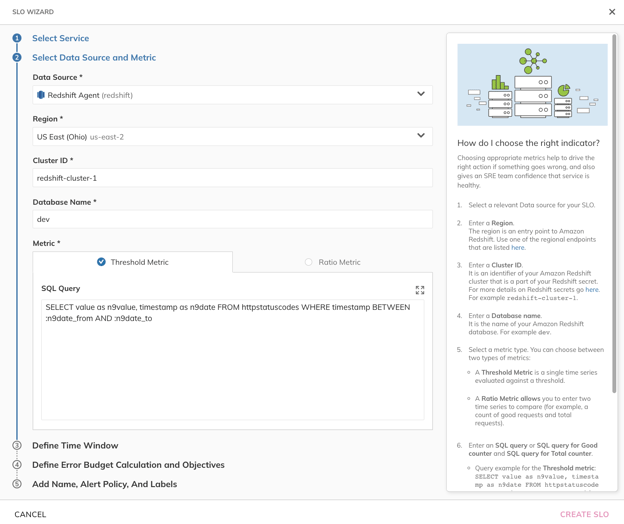Click the 'Metric *' label
Viewport: 624px width, 524px height.
(46, 243)
